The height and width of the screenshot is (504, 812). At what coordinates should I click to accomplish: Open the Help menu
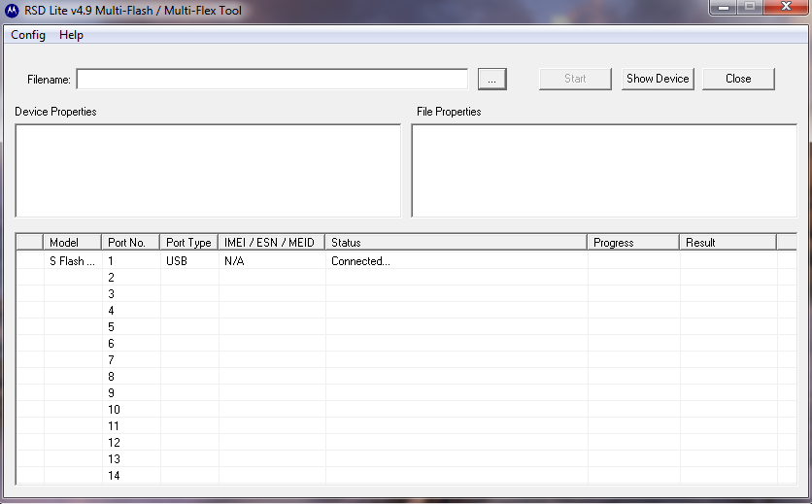point(71,35)
